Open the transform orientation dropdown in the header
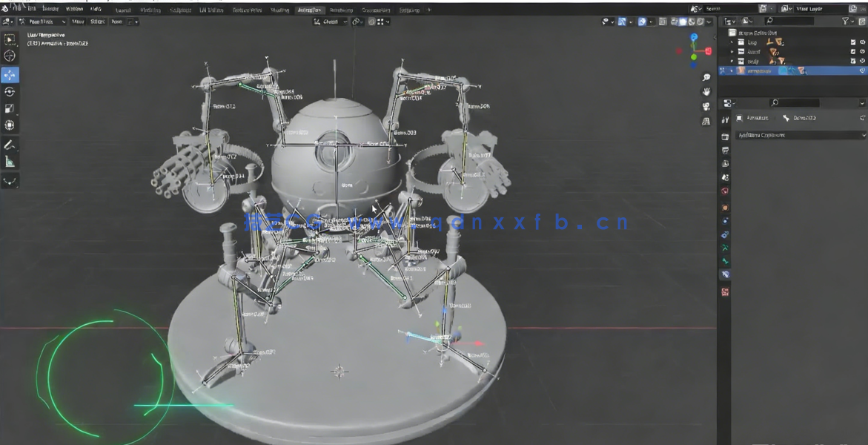The image size is (868, 445). pyautogui.click(x=330, y=22)
